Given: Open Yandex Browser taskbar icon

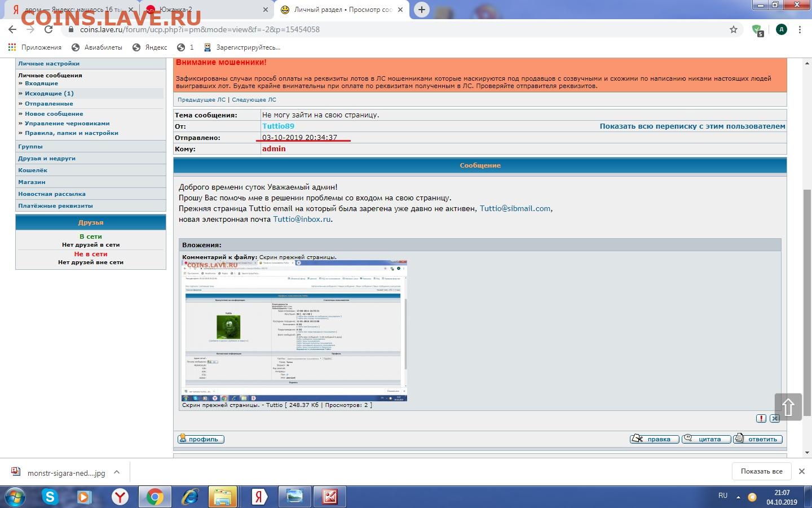Looking at the screenshot, I should coord(120,497).
